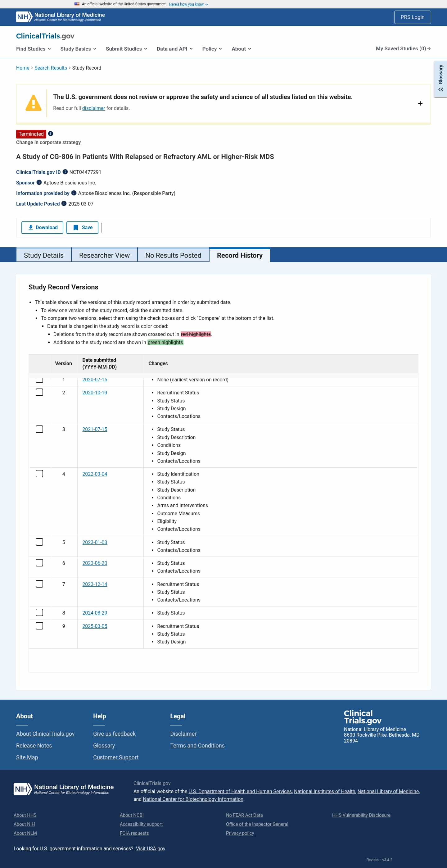Open Release Notes in footer
The height and width of the screenshot is (868, 447).
pos(34,745)
